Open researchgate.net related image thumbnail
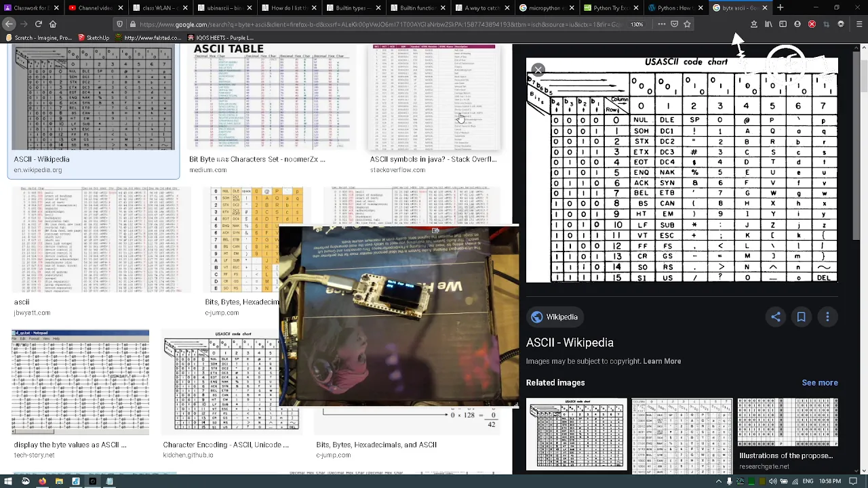Screen dimensions: 868x488 [x=788, y=422]
